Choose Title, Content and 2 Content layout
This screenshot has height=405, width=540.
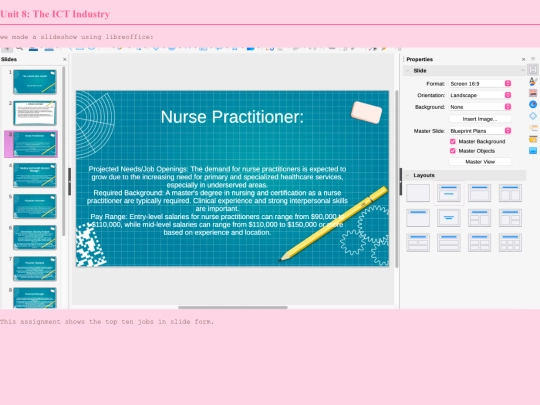pyautogui.click(x=510, y=218)
